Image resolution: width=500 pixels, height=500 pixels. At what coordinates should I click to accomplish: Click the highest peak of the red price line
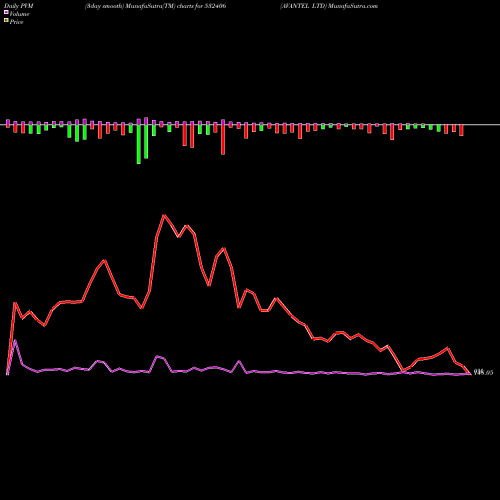pyautogui.click(x=164, y=215)
